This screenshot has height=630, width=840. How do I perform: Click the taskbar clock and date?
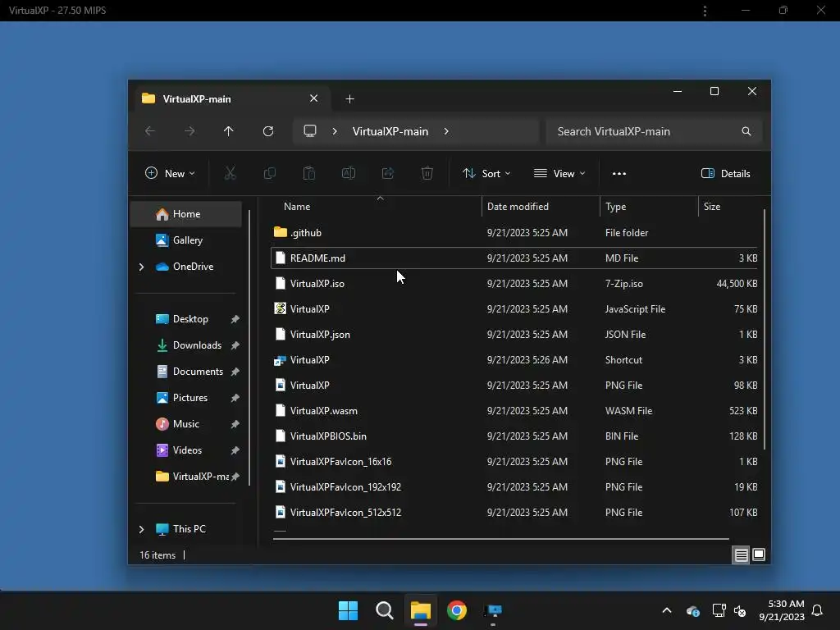coord(782,610)
